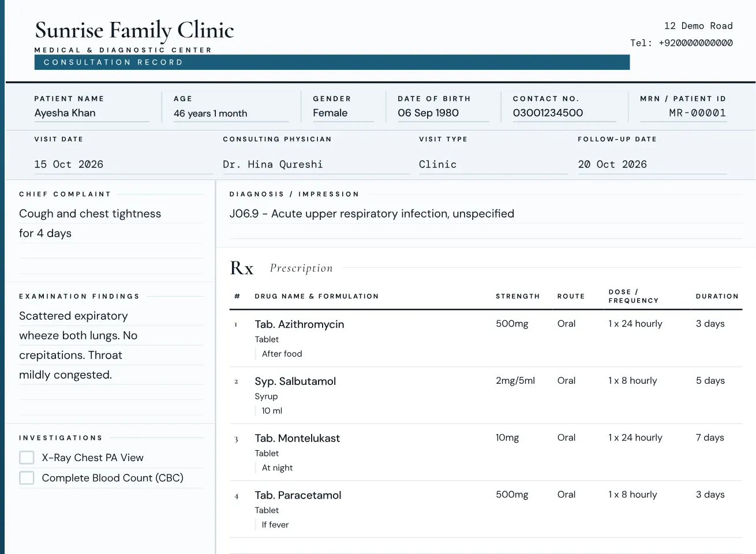Click the examination finding 'Scattered expiratory'
The width and height of the screenshot is (756, 554).
pyautogui.click(x=73, y=316)
